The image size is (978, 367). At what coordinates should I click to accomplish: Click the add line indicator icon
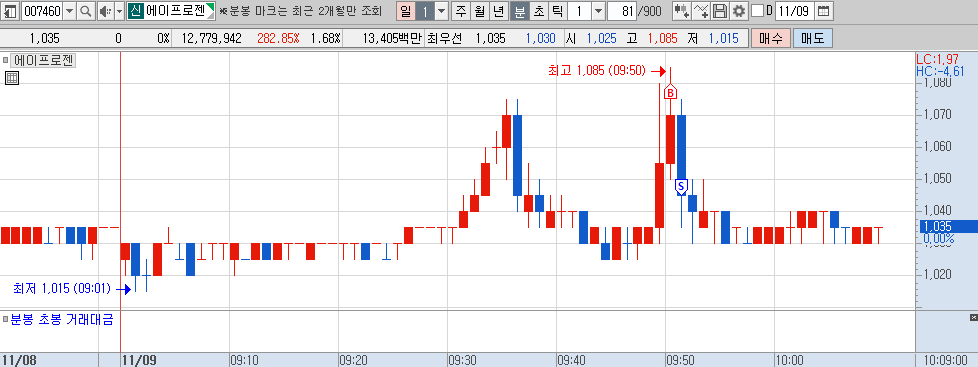[702, 11]
